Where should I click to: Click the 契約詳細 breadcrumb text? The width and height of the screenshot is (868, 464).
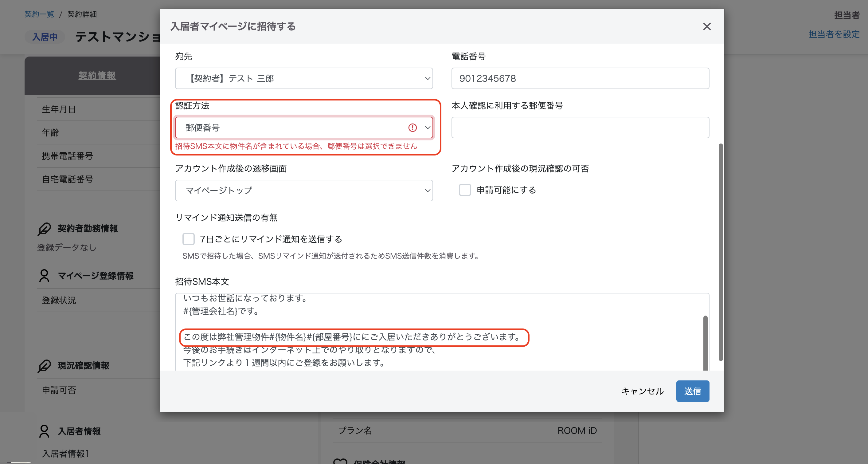click(82, 14)
